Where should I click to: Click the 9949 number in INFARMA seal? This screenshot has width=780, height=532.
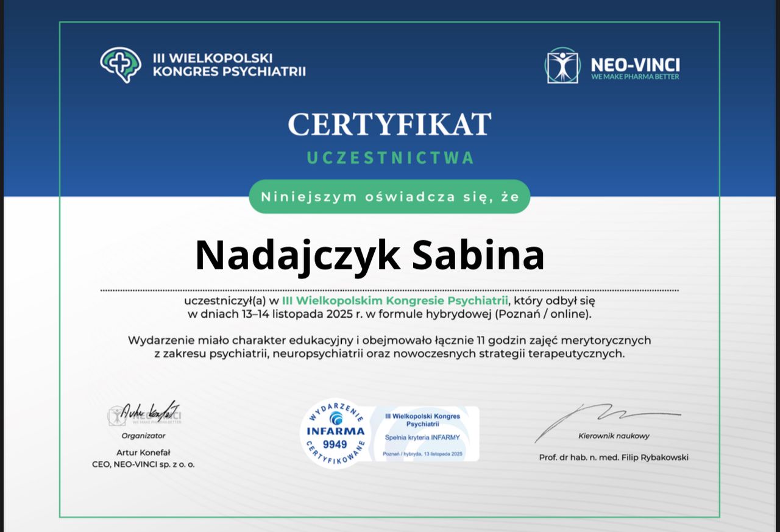[x=335, y=444]
